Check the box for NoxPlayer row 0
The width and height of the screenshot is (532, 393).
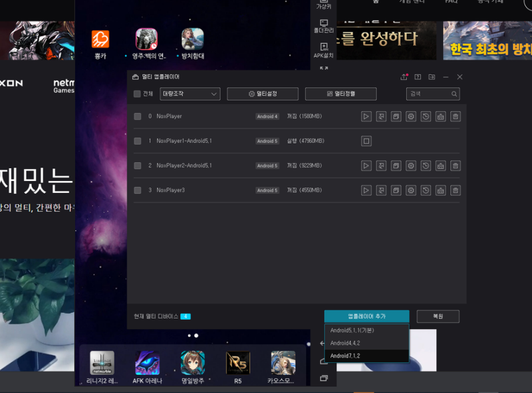[138, 116]
